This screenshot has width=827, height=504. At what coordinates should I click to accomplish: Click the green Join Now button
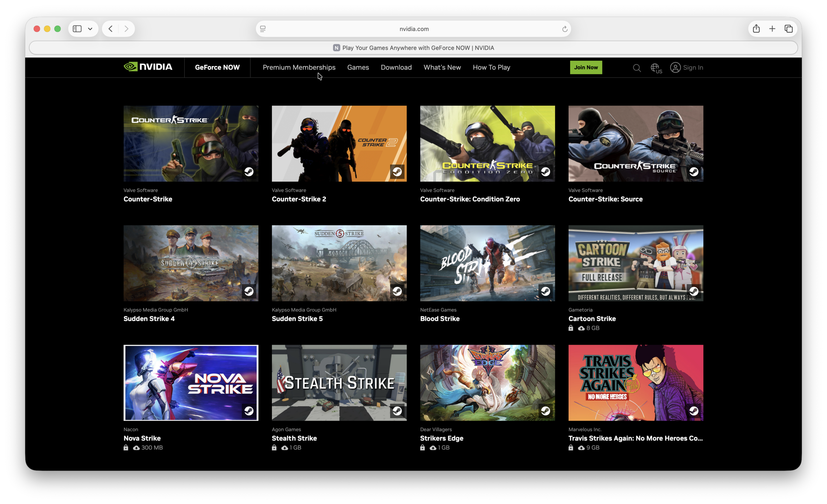point(586,68)
